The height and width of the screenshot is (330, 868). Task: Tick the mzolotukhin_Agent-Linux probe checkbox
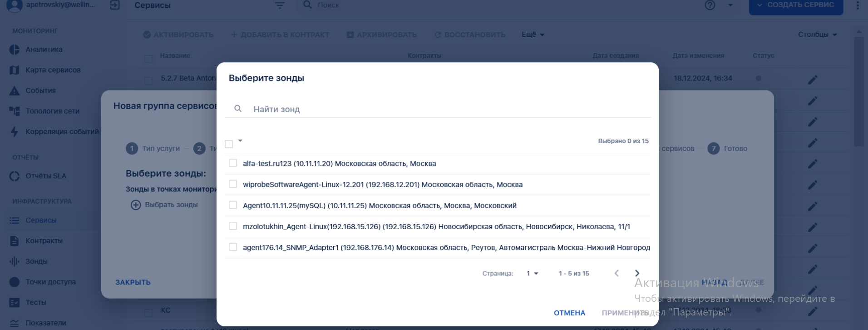pos(233,226)
